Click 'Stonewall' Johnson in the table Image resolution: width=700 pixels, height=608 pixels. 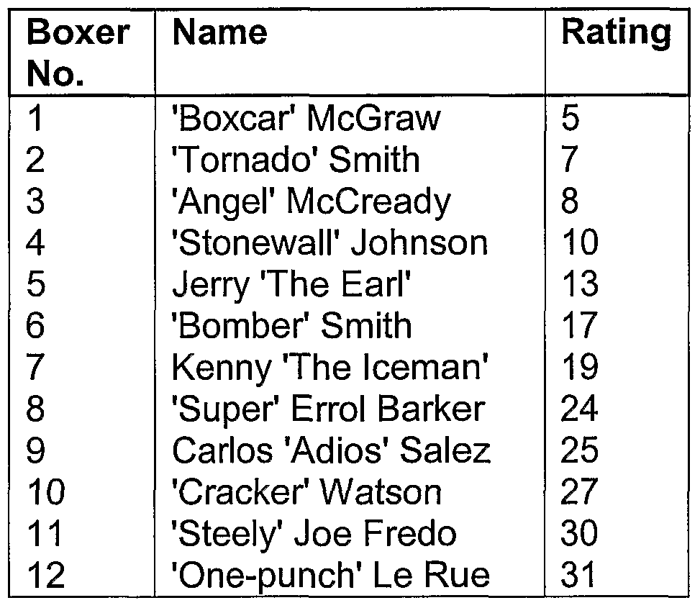pyautogui.click(x=329, y=243)
